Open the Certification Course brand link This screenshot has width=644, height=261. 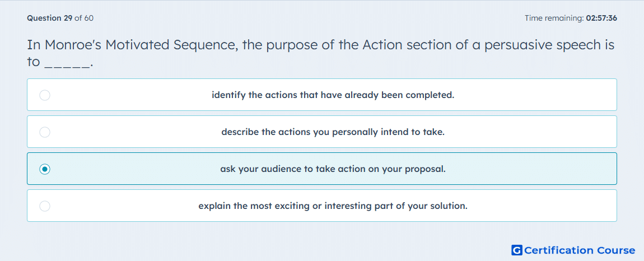point(573,250)
